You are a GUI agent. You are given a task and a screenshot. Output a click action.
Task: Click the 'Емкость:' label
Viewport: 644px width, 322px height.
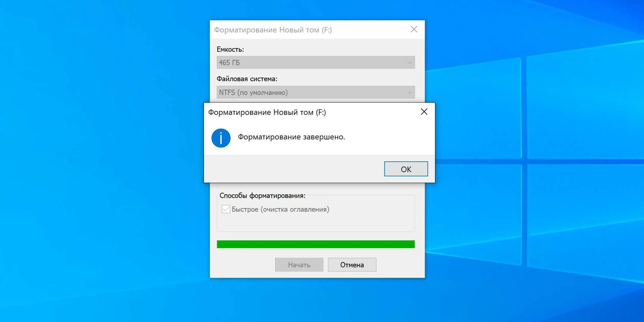tap(230, 49)
